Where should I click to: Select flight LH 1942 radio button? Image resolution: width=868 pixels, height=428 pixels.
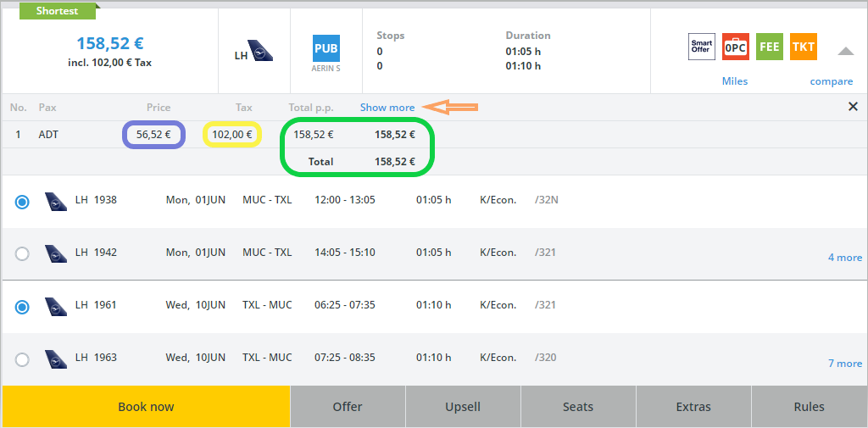(x=22, y=253)
